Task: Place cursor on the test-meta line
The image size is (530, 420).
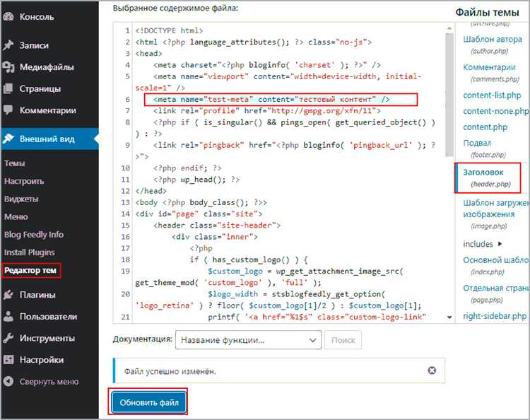Action: 281,100
